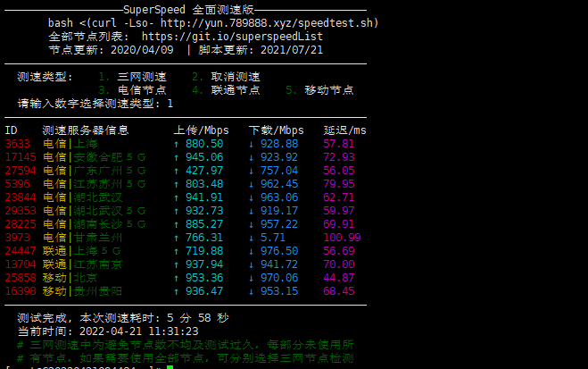Click the 甘肃兰州 server name
588x369 pixels.
coord(98,238)
